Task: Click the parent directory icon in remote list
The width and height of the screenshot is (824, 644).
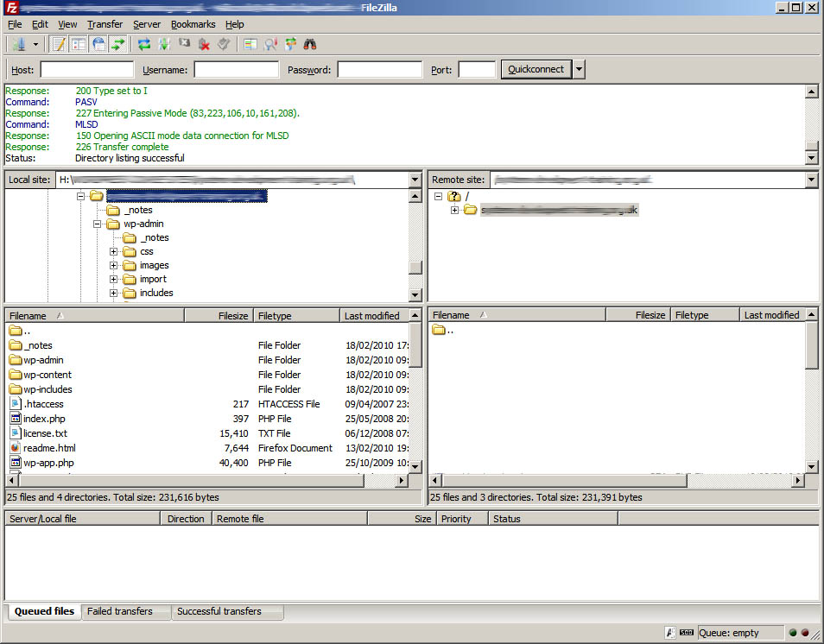Action: 438,330
